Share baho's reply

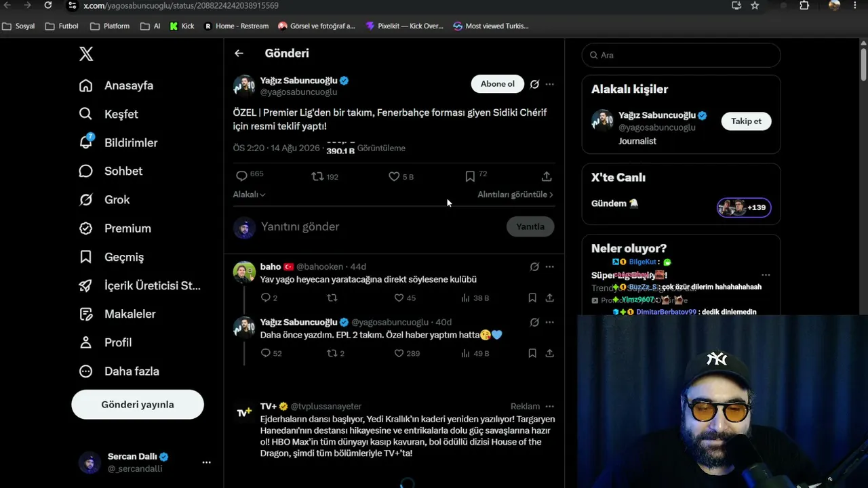pyautogui.click(x=549, y=298)
